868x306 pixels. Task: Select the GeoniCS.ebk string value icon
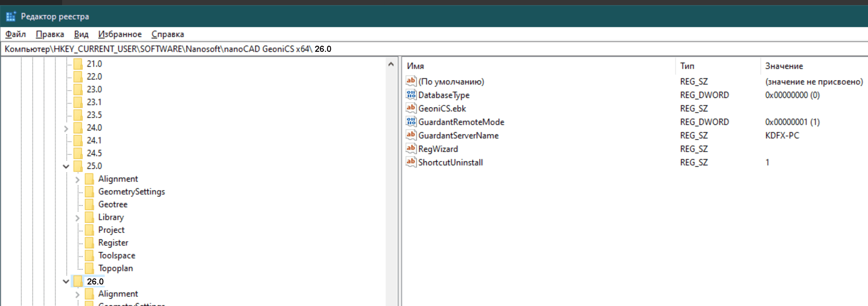[x=411, y=108]
